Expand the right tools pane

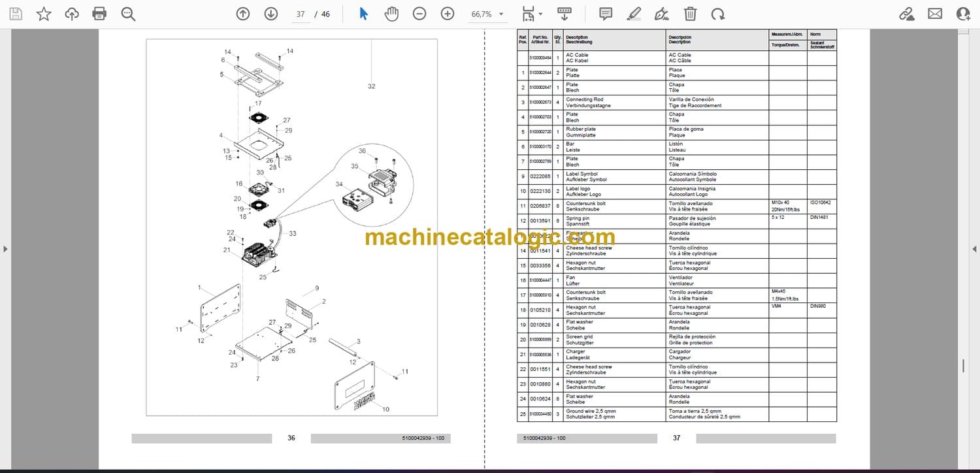point(974,249)
